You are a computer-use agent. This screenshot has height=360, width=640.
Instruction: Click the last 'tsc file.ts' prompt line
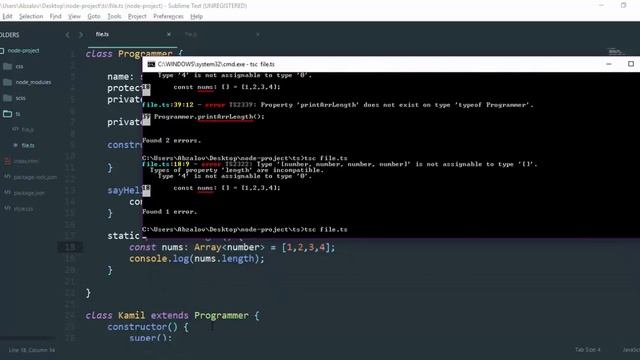point(244,229)
